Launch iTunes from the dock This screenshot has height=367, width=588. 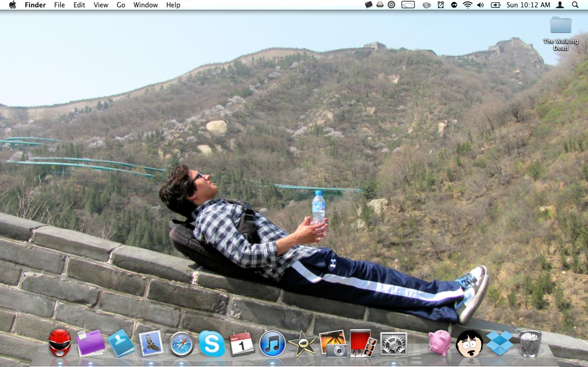(273, 344)
